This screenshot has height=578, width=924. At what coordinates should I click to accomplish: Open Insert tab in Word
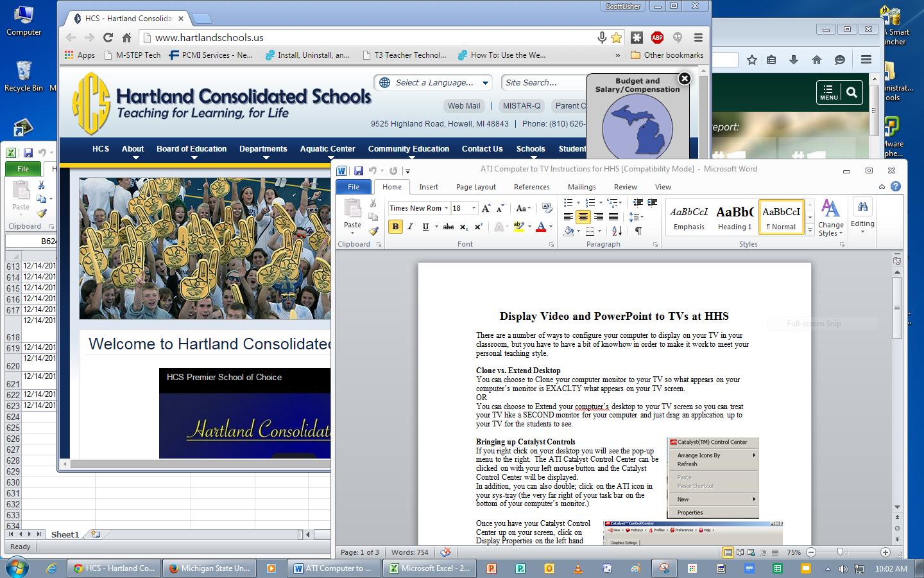[x=429, y=187]
